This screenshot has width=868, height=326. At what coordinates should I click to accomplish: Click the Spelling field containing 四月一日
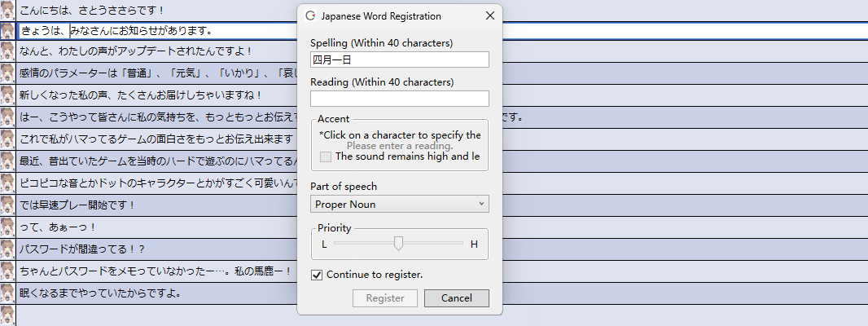[399, 59]
